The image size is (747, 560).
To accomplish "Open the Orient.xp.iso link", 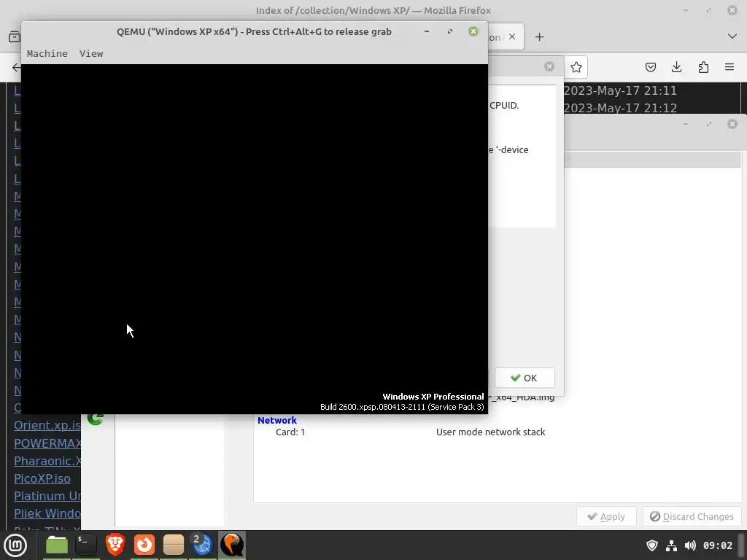I will pyautogui.click(x=47, y=425).
